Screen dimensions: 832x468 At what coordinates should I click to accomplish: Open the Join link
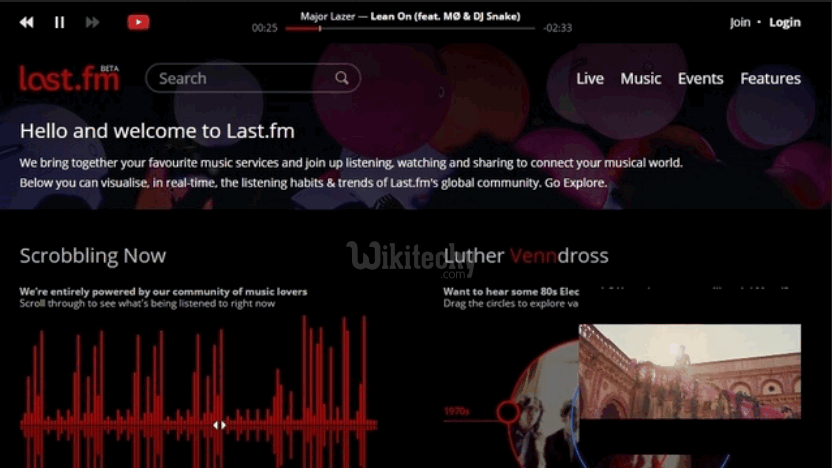[x=740, y=22]
